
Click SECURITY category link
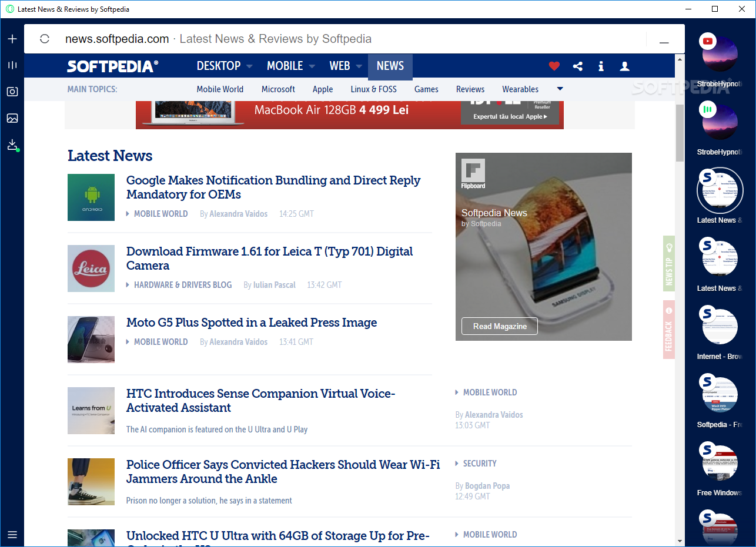[480, 464]
